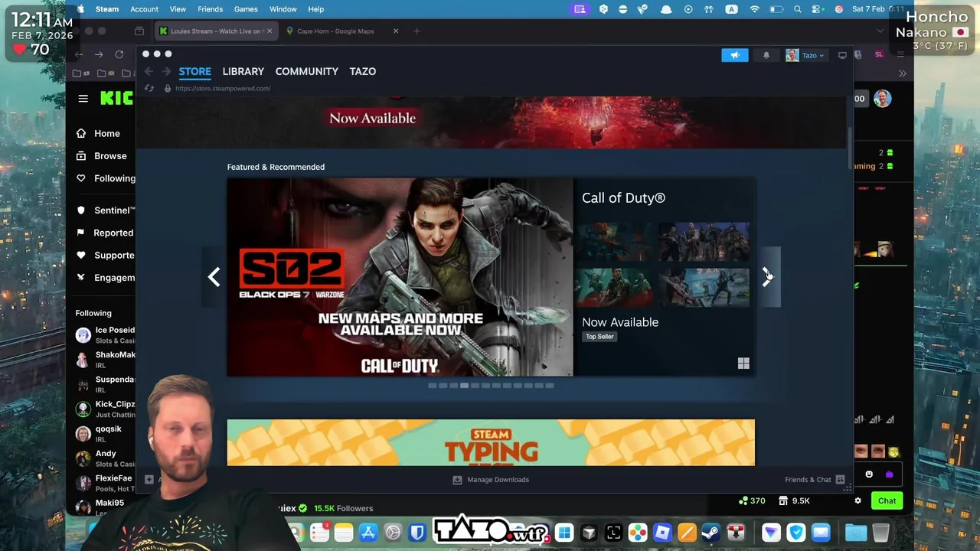Open qoqsik channel in Following list
The height and width of the screenshot is (551, 980).
tap(105, 434)
